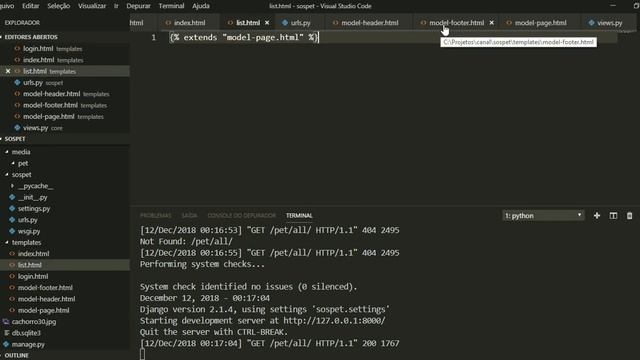The image size is (640, 360).
Task: Expand the Outline section
Action: click(17, 356)
